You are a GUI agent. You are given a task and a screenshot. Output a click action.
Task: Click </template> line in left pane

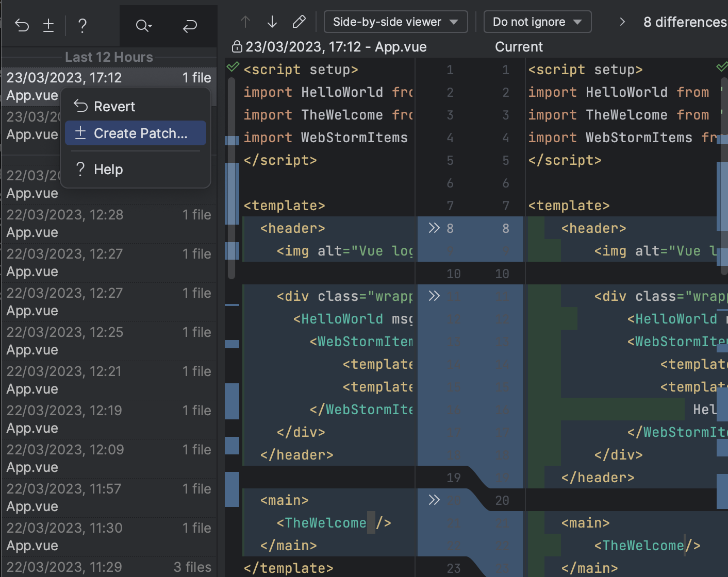click(288, 568)
